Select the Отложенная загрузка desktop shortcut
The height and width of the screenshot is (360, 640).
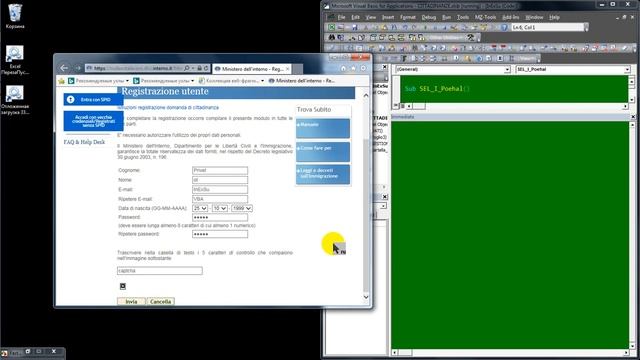pyautogui.click(x=15, y=100)
